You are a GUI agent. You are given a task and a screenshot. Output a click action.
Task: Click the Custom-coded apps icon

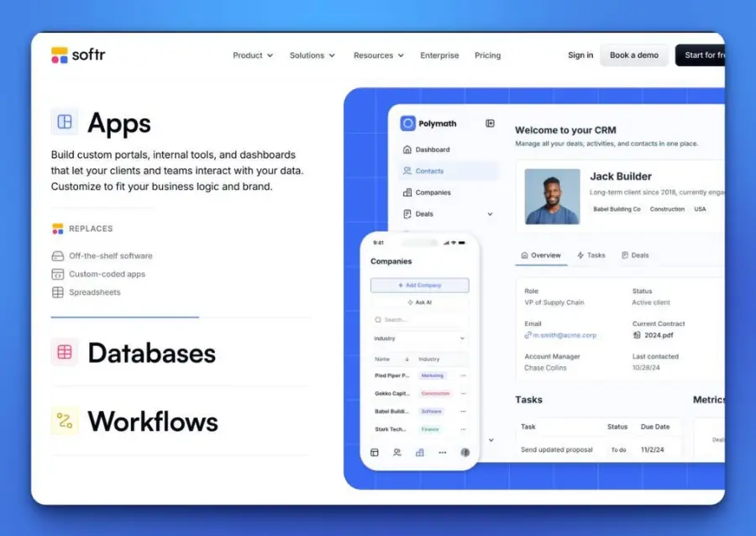click(57, 274)
